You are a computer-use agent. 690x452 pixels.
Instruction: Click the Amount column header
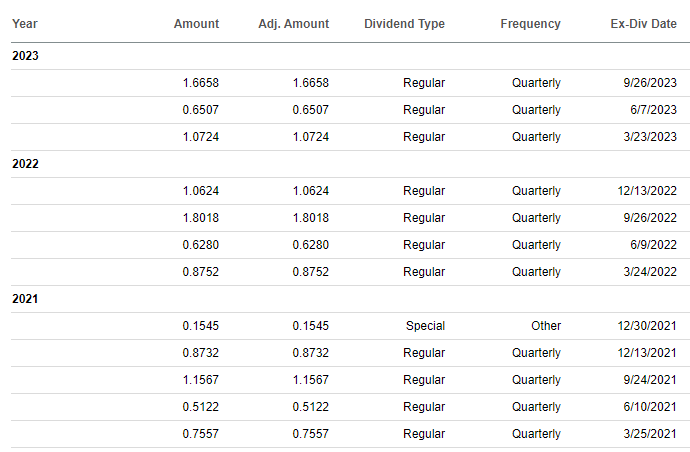tap(196, 24)
